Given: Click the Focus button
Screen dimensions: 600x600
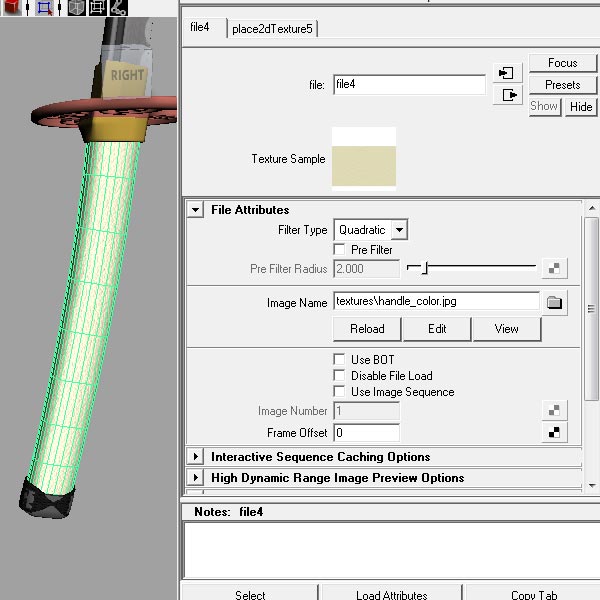Looking at the screenshot, I should 562,63.
